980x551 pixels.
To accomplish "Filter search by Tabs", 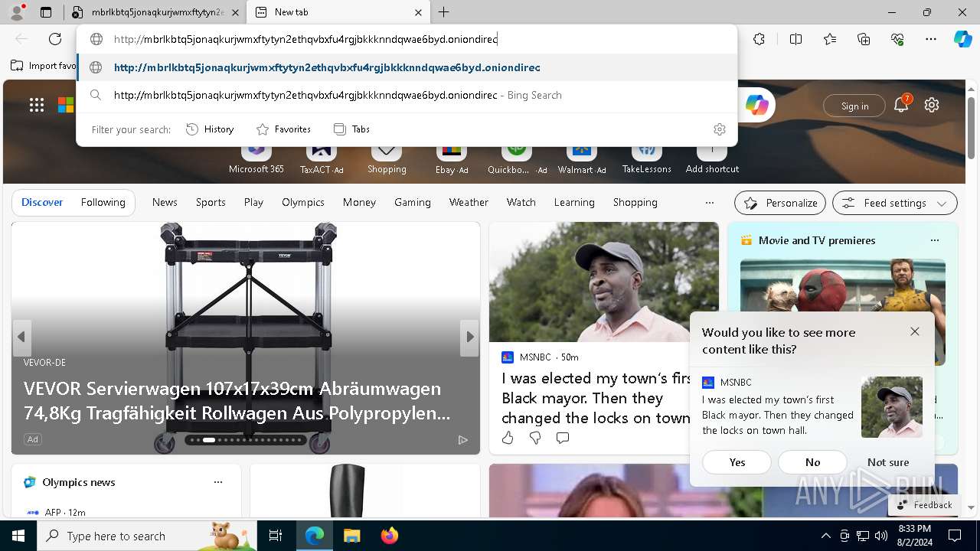I will [x=351, y=129].
